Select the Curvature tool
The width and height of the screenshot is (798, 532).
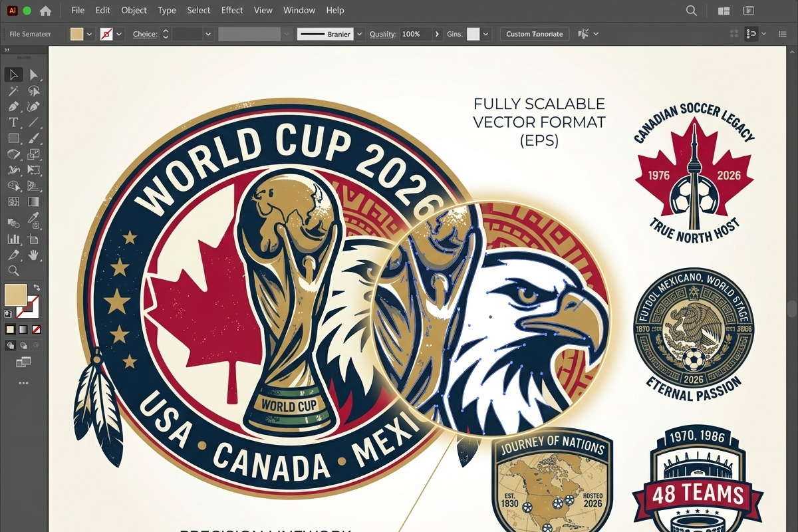pyautogui.click(x=33, y=106)
